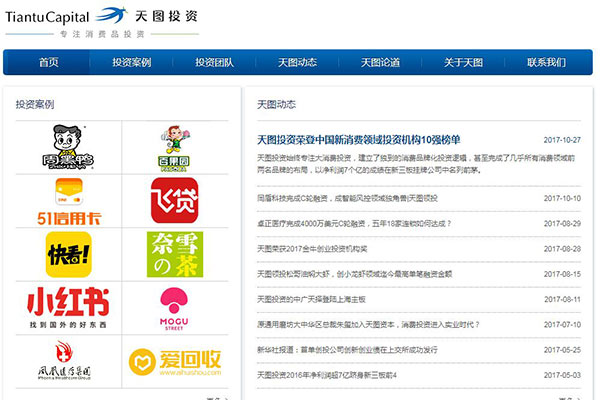Open 投资团队 in the navigation bar
Image resolution: width=600 pixels, height=400 pixels.
pyautogui.click(x=215, y=62)
